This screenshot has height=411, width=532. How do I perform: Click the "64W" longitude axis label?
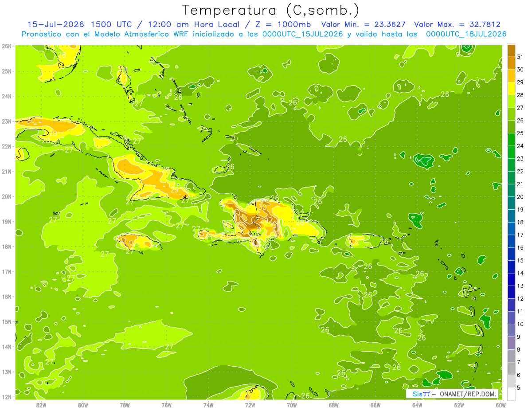(417, 404)
